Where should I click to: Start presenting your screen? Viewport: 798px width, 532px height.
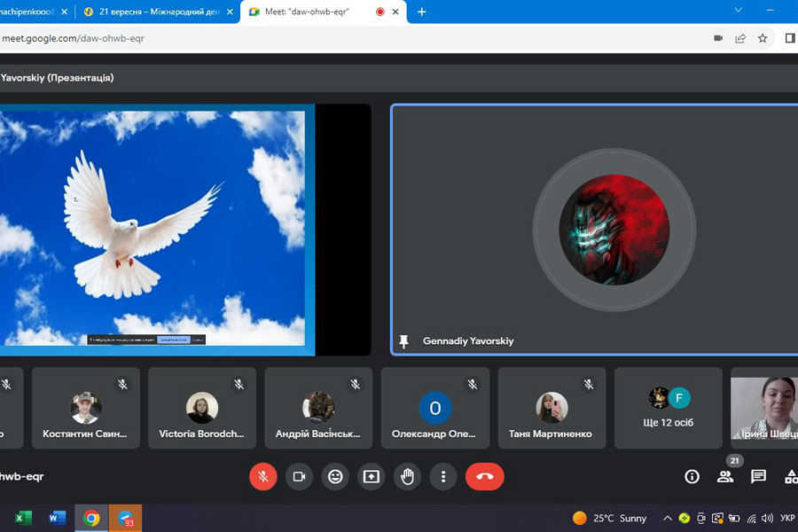point(371,476)
